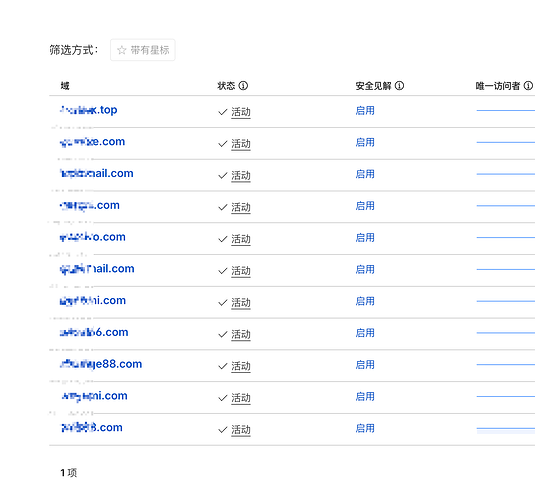Open the info icon next to 唯一访问者

tap(528, 86)
